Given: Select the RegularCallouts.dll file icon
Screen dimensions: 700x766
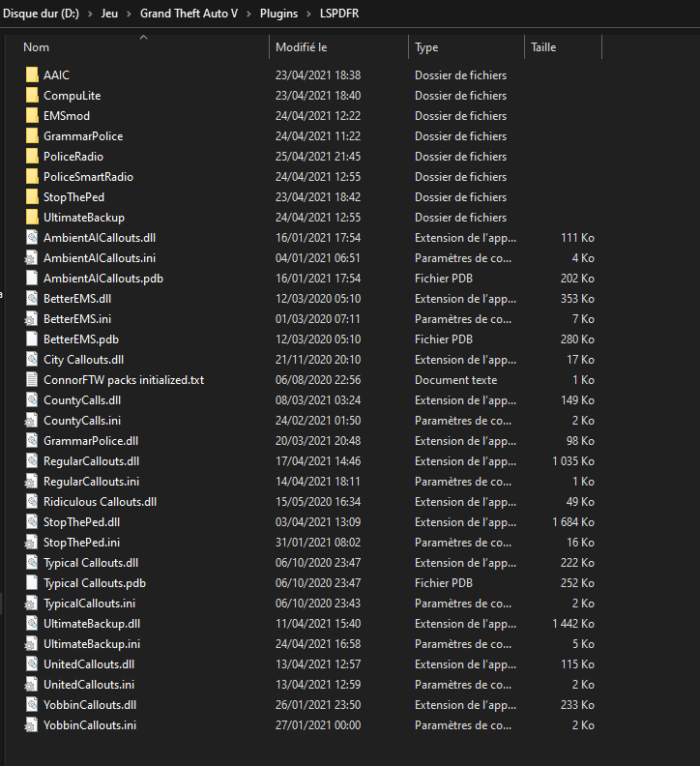Looking at the screenshot, I should pos(32,461).
